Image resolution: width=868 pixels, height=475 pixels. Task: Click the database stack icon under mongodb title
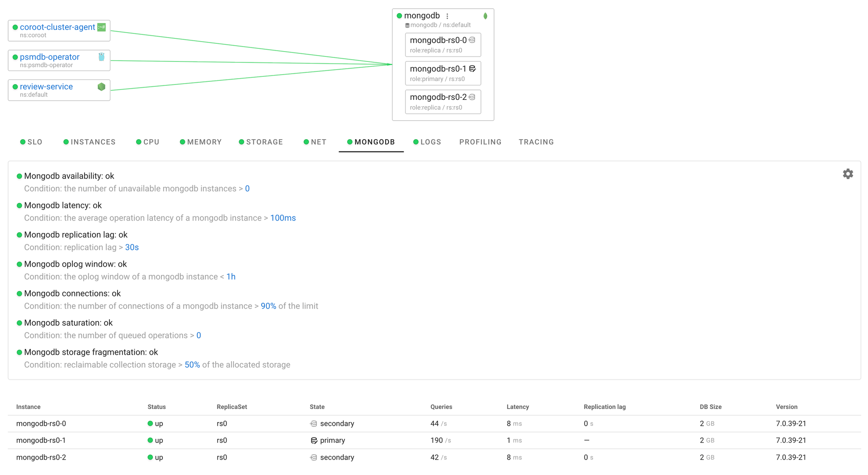[407, 25]
